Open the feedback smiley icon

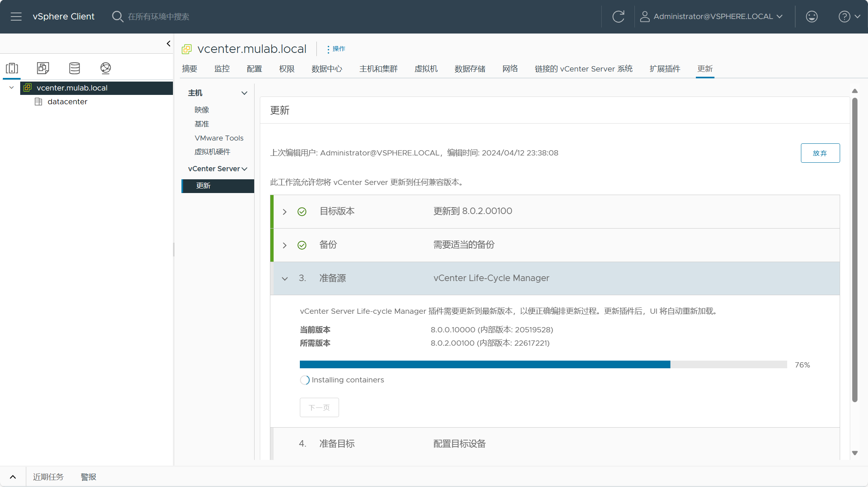(x=811, y=17)
